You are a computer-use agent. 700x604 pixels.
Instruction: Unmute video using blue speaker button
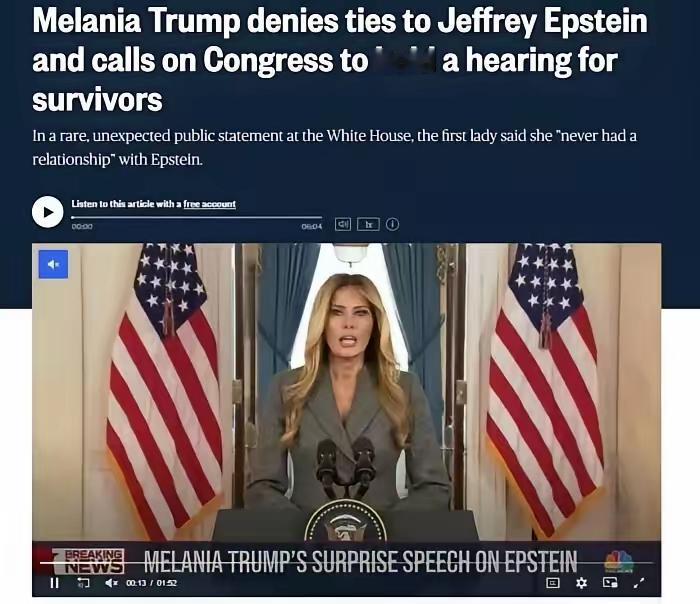click(54, 264)
